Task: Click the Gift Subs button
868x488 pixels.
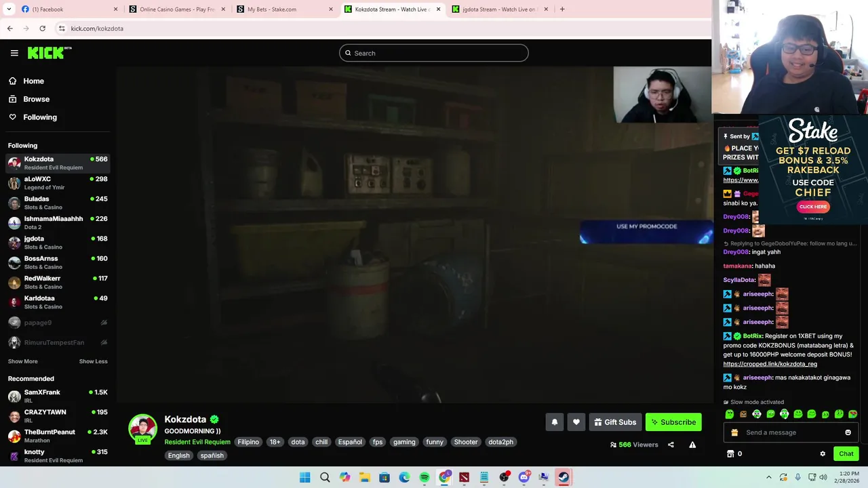Action: tap(615, 422)
